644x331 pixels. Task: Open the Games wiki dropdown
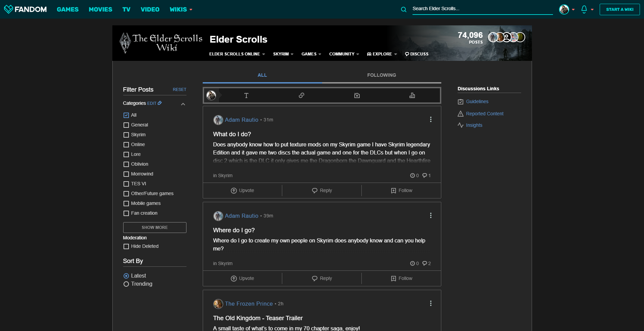pyautogui.click(x=311, y=54)
